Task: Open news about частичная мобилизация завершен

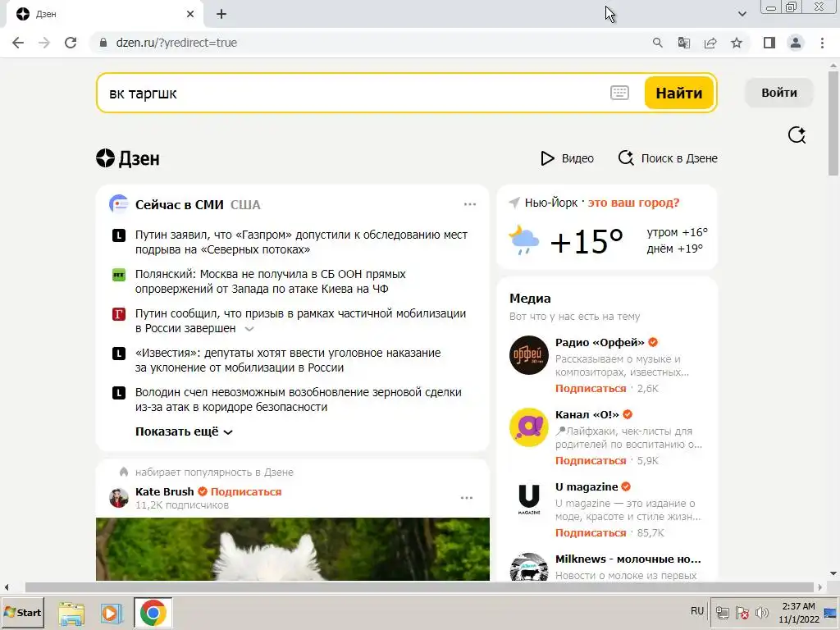Action: [x=300, y=321]
